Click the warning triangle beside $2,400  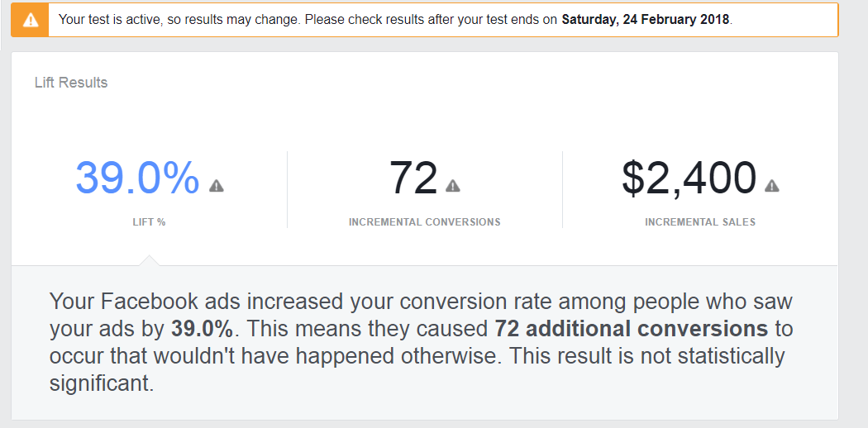point(772,186)
